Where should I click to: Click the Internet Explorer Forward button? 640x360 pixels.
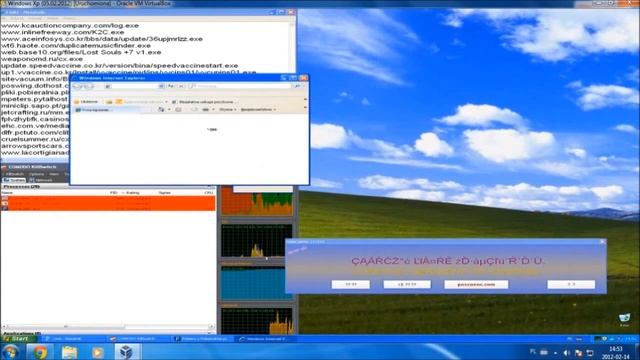click(88, 86)
